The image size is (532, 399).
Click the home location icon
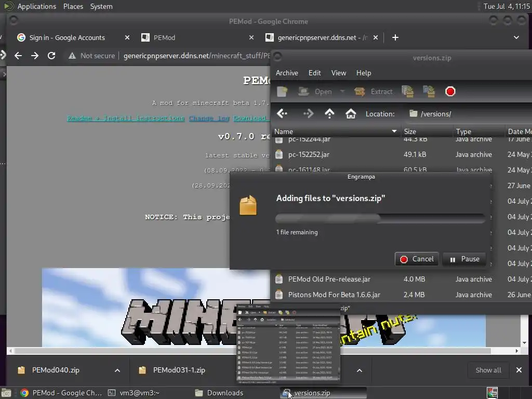(351, 114)
